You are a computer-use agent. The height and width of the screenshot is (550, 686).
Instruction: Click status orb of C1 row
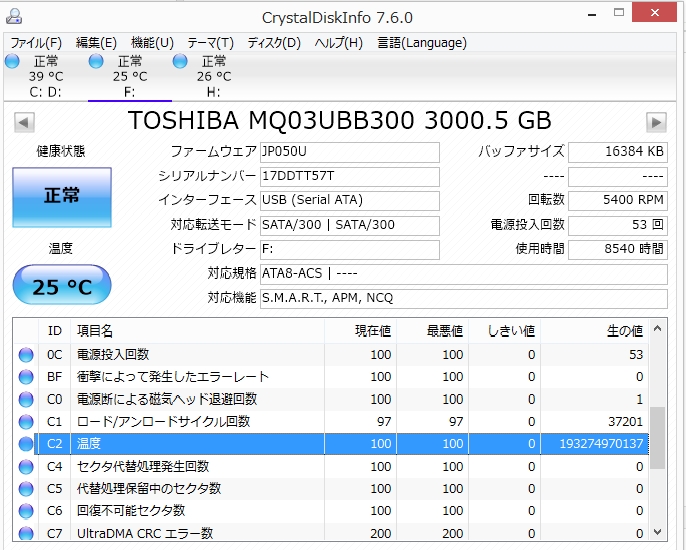click(x=26, y=422)
